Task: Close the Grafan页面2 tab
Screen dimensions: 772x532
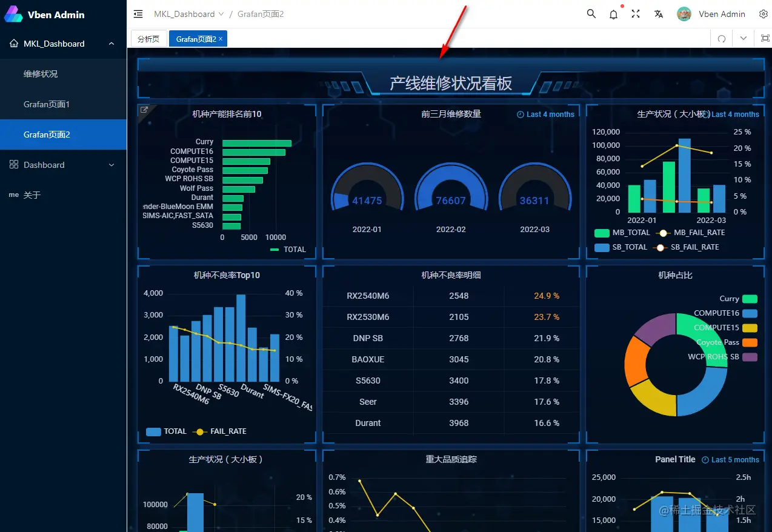Action: click(221, 39)
